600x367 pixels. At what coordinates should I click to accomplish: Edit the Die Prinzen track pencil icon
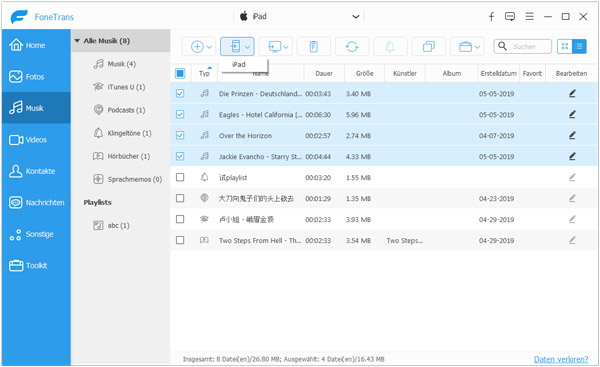pos(572,93)
